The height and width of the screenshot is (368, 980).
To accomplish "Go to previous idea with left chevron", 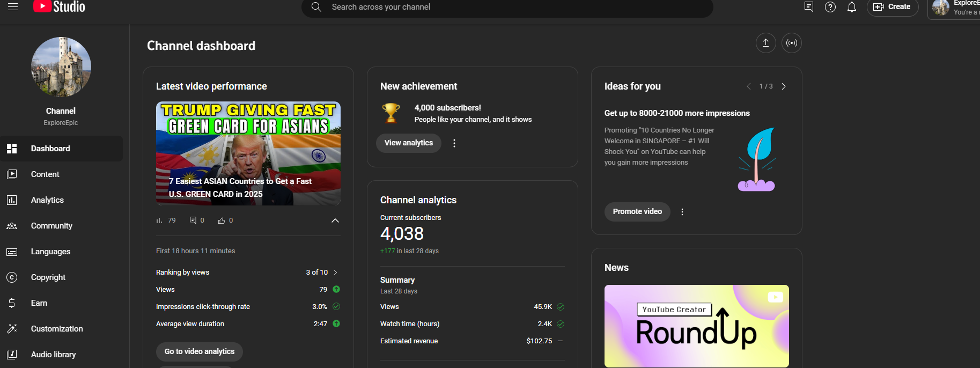I will coord(749,86).
